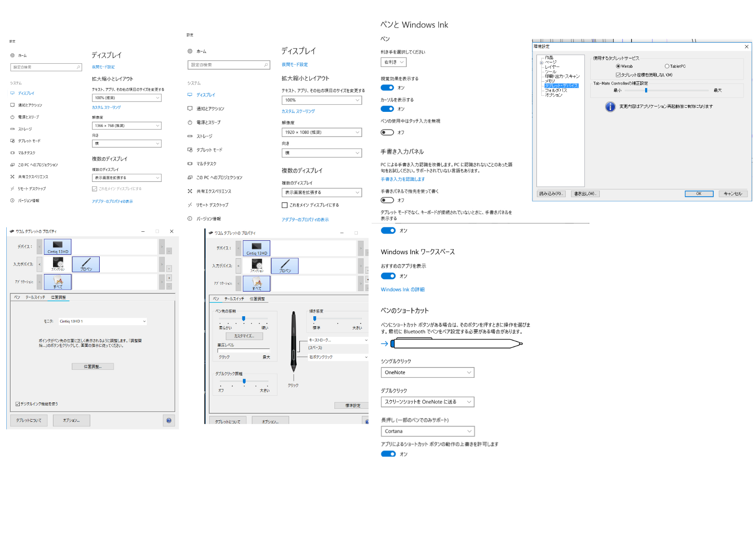Image resolution: width=756 pixels, height=535 pixels.
Task: Uncheck タブレット座標を使用しない checkbox
Action: 618,75
